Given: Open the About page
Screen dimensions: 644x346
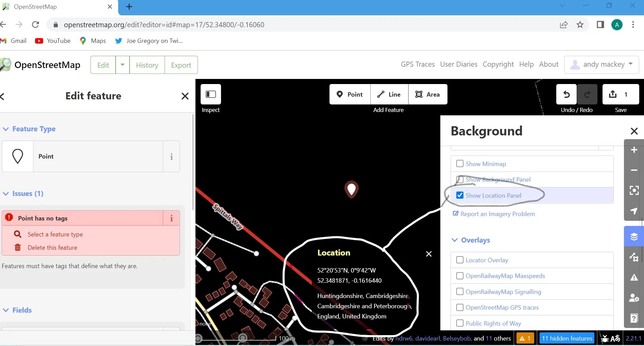Looking at the screenshot, I should click(548, 64).
